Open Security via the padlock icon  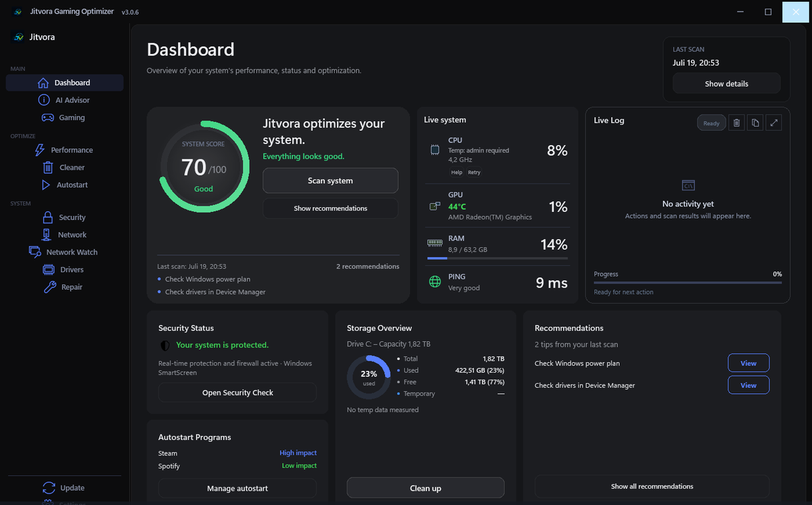pyautogui.click(x=47, y=217)
